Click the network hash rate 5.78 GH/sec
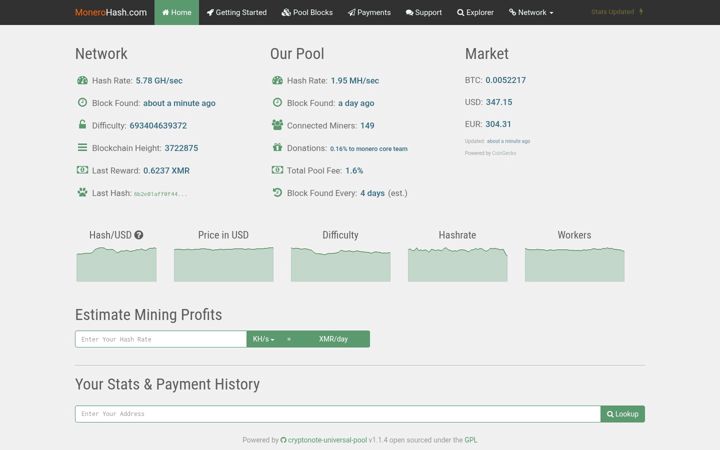Viewport: 720px width, 450px height. [159, 80]
